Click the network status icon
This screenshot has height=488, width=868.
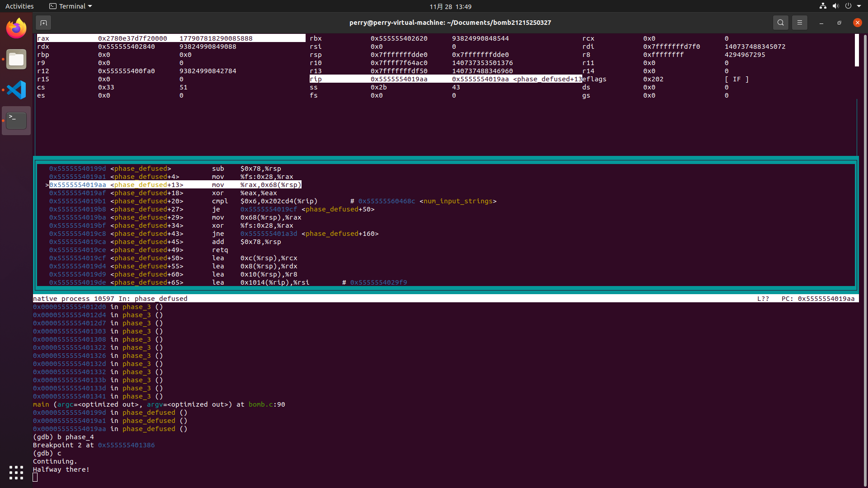pos(823,6)
